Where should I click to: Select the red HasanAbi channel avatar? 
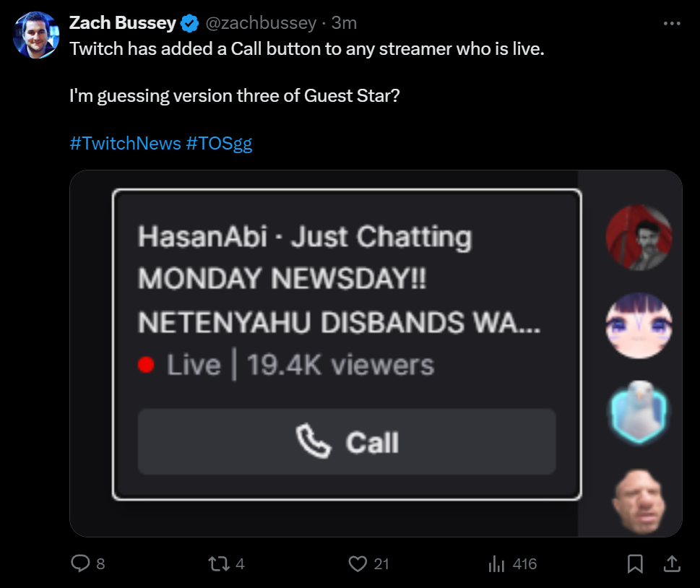639,238
